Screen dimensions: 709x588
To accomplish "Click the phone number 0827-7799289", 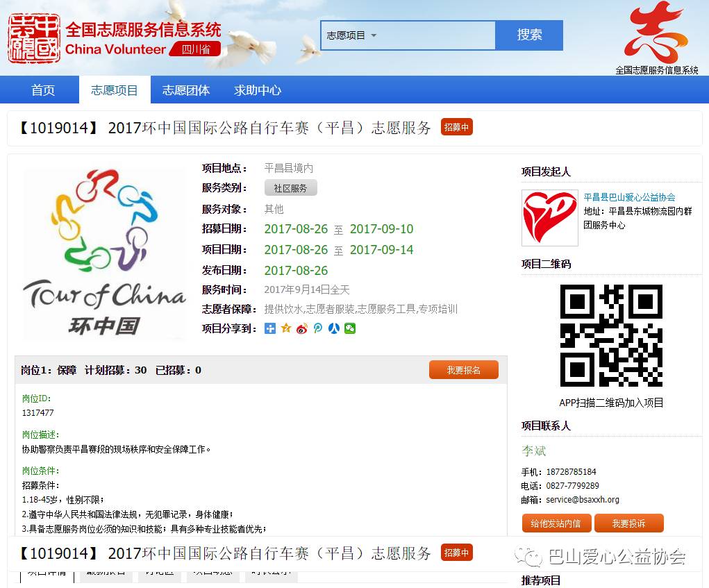I will 572,485.
